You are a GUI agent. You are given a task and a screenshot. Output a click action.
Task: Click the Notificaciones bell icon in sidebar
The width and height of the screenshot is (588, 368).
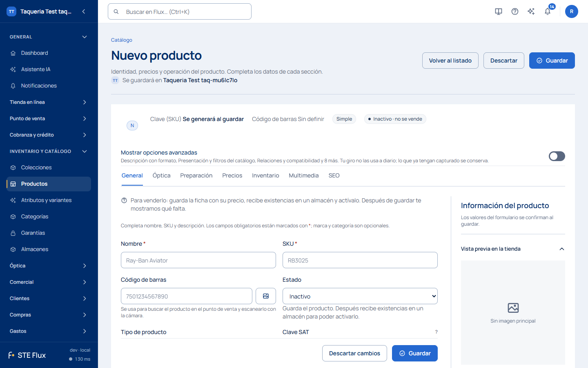tap(13, 86)
